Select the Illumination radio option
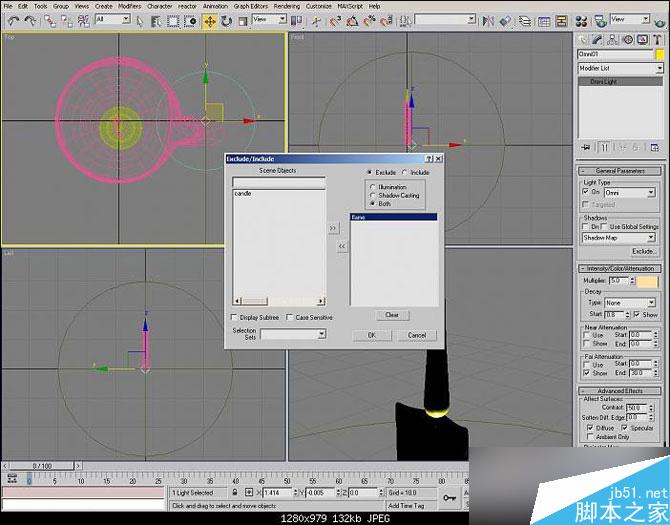Viewport: 670px width, 525px height. pos(373,187)
